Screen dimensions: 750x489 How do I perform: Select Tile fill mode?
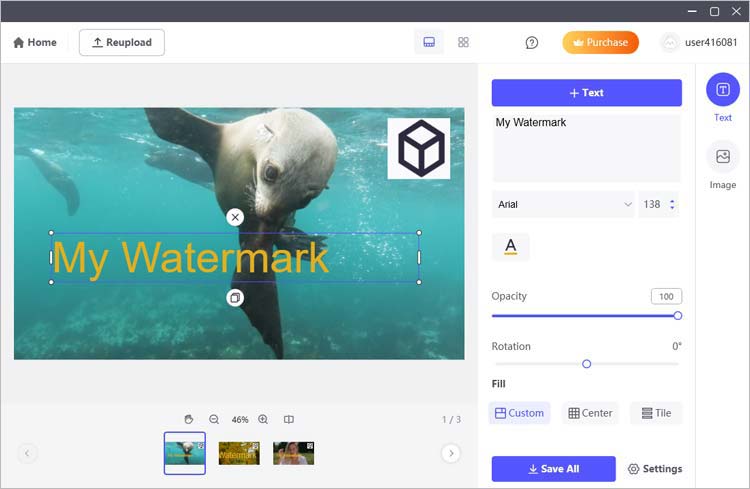656,413
